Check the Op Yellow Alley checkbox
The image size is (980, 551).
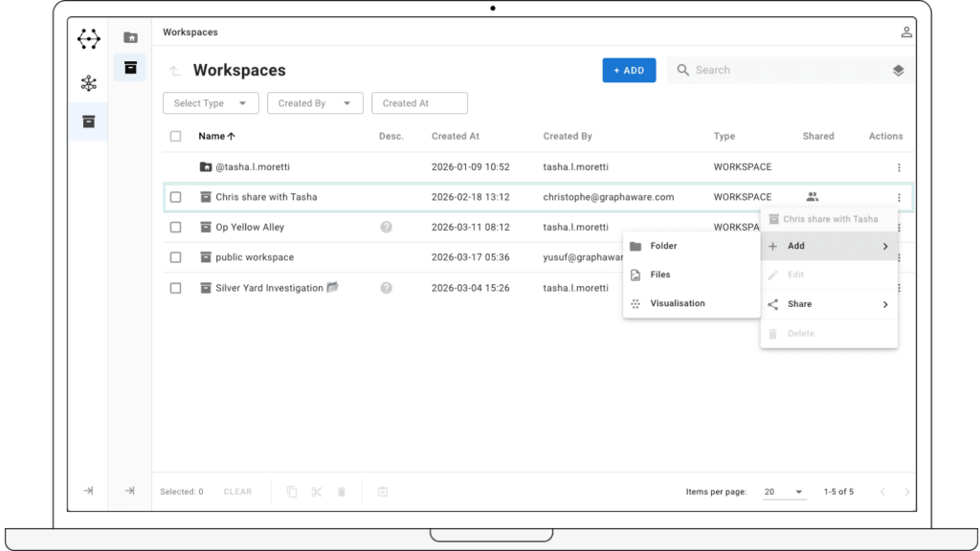pos(176,228)
